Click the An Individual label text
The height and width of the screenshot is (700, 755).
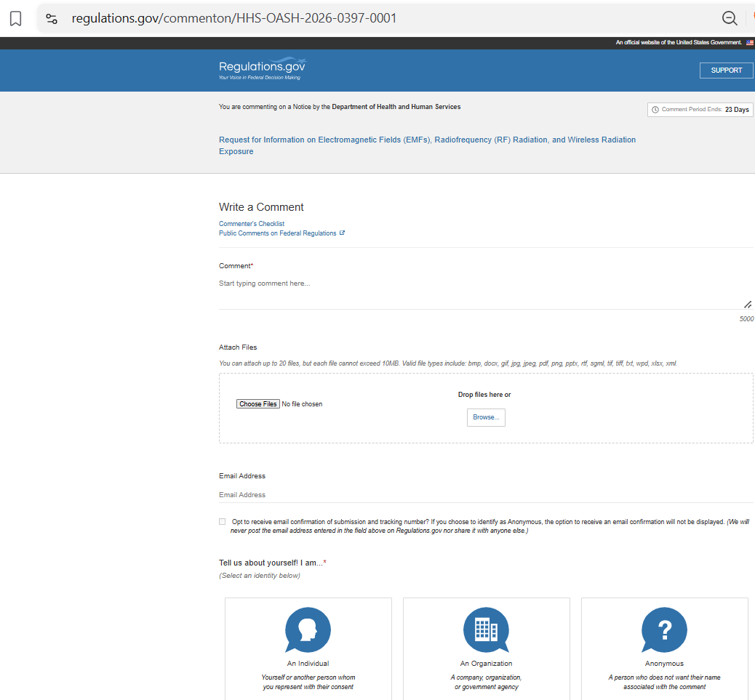click(x=308, y=664)
